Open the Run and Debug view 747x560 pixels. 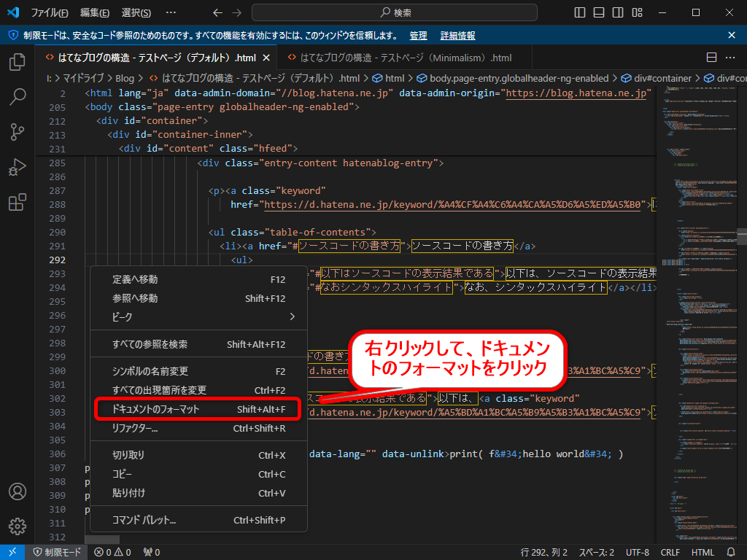point(18,167)
